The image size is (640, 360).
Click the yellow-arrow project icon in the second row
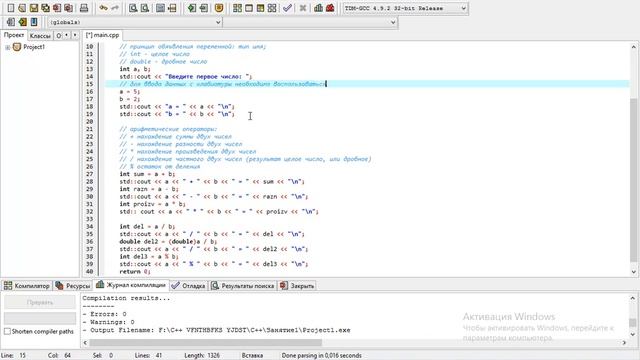pos(22,22)
